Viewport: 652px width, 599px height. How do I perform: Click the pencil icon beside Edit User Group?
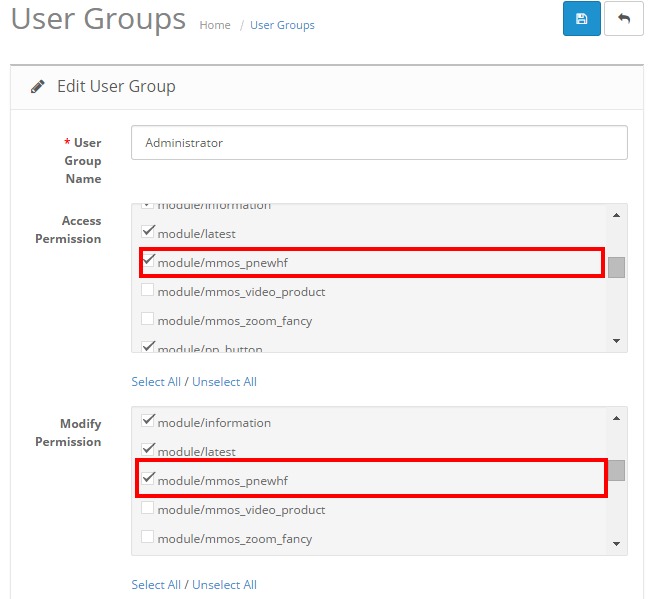[38, 87]
